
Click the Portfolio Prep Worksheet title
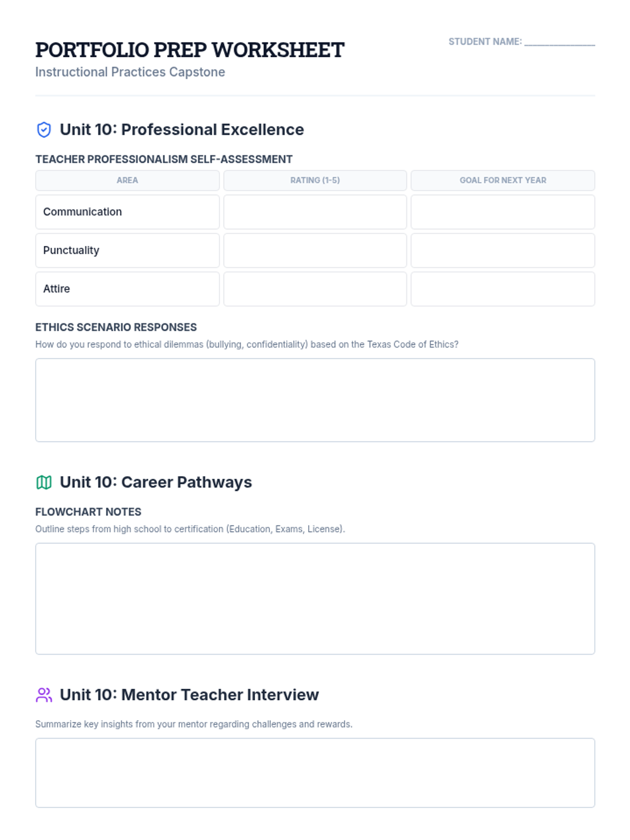[x=190, y=50]
